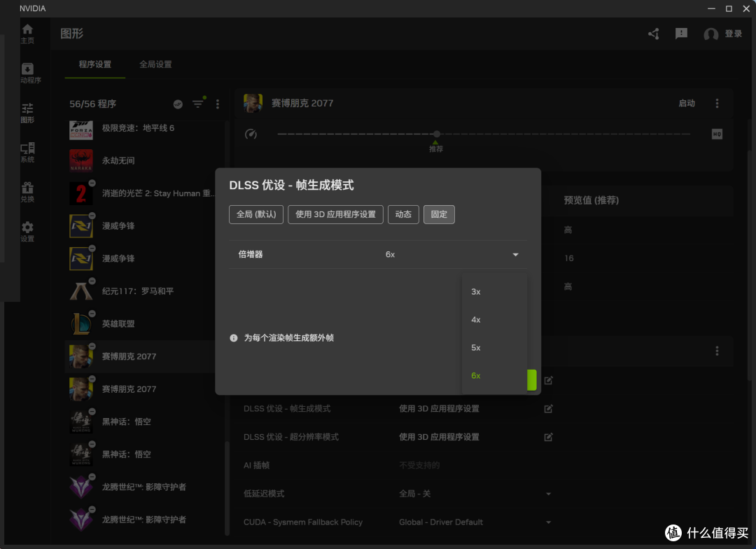Viewport: 756px width, 549px height.
Task: Select 英雄联盟 in program list
Action: point(140,324)
